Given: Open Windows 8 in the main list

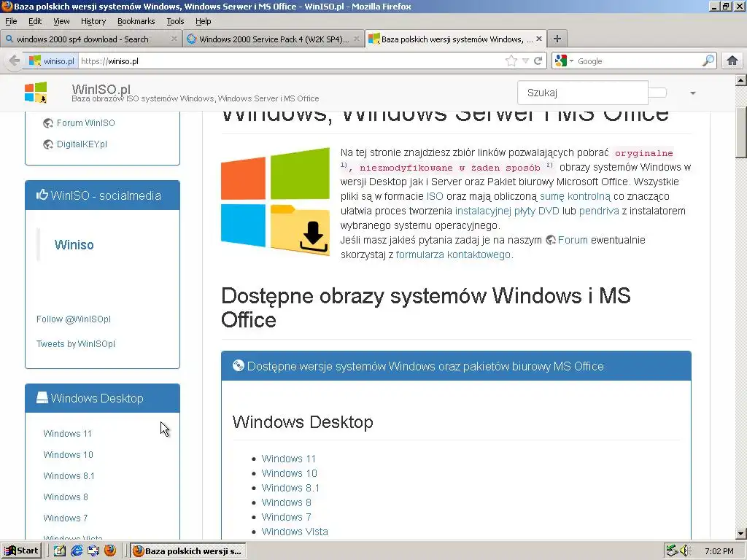Looking at the screenshot, I should point(286,502).
